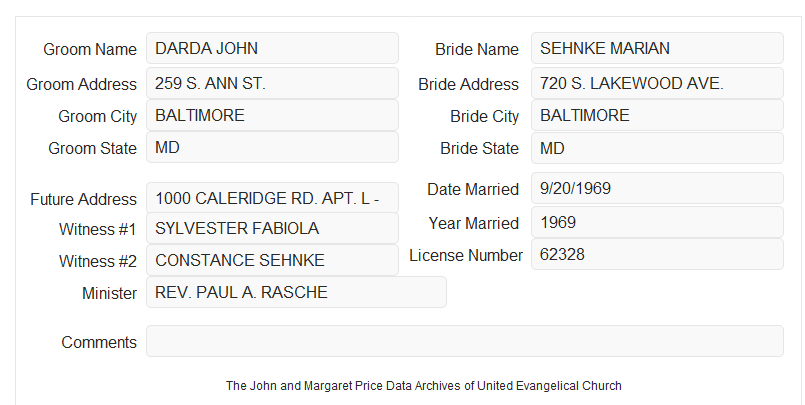Click the License Number label
The image size is (805, 405).
coord(466,255)
